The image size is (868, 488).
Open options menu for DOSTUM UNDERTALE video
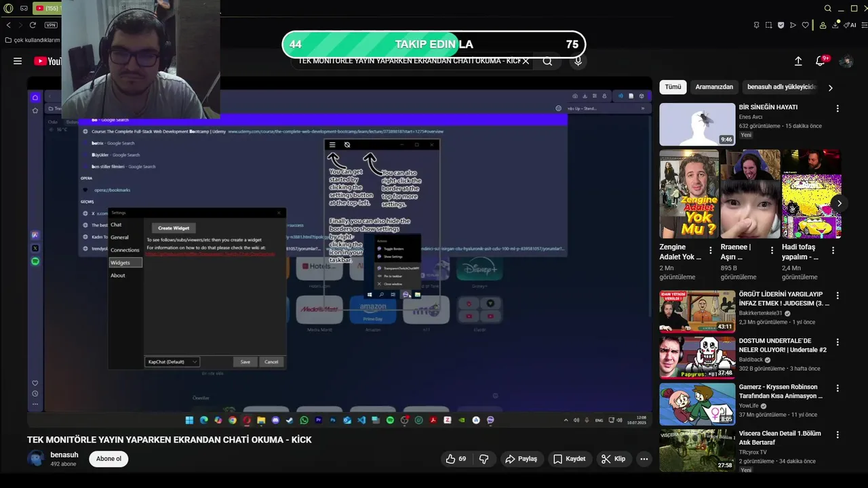coord(837,342)
